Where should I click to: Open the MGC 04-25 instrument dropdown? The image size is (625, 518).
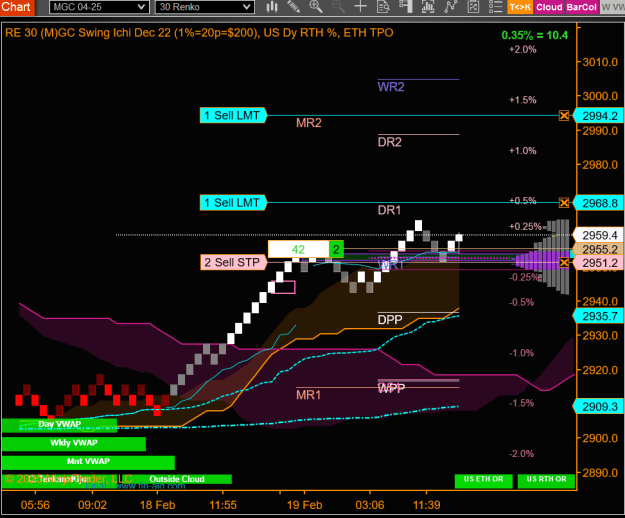pos(99,7)
